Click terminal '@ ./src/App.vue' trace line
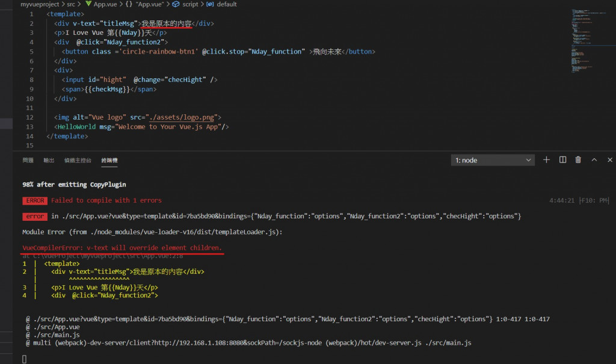 [x=53, y=327]
